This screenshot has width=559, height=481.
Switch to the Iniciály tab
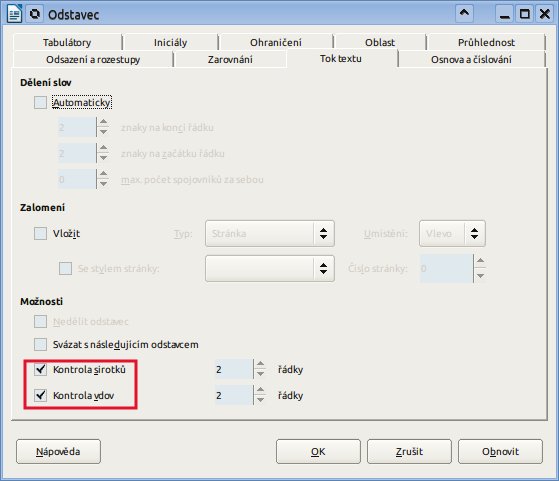click(x=170, y=42)
